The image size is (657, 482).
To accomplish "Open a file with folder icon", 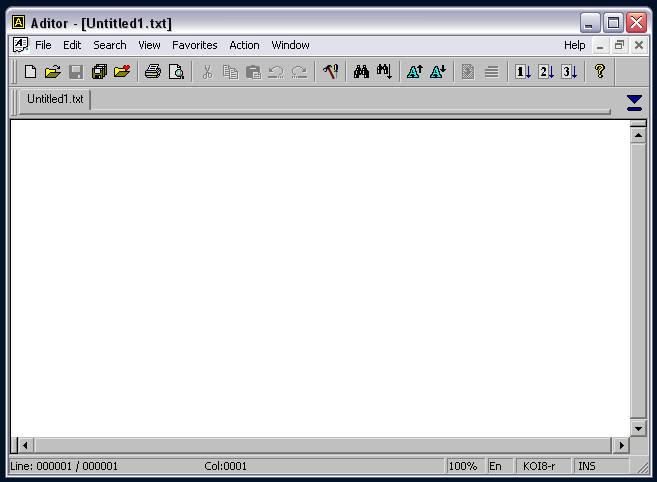I will tap(53, 72).
